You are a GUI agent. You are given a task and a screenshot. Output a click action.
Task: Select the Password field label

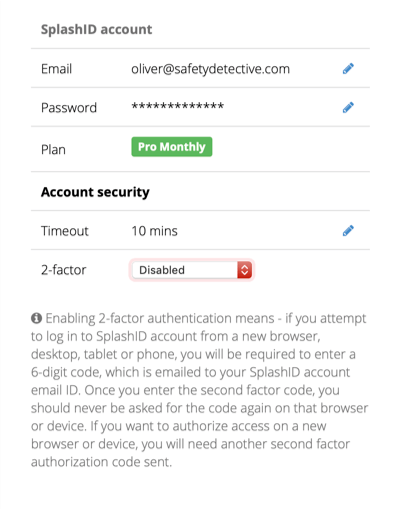[69, 108]
